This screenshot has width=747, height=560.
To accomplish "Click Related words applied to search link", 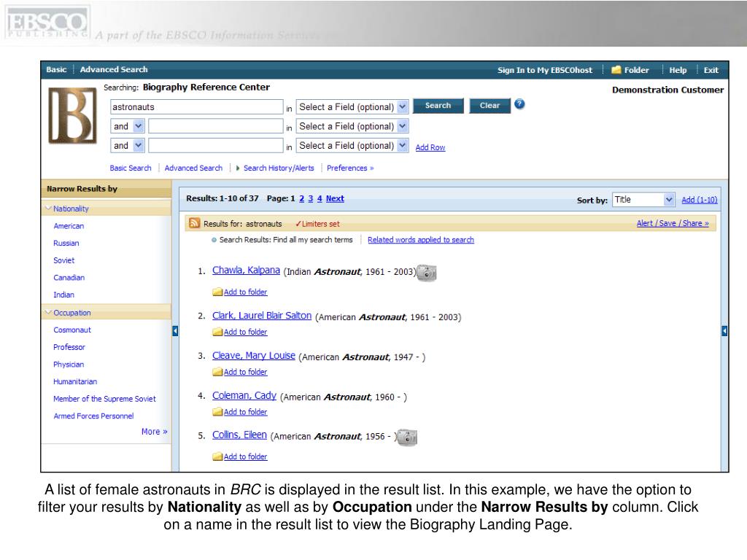I will coord(421,240).
